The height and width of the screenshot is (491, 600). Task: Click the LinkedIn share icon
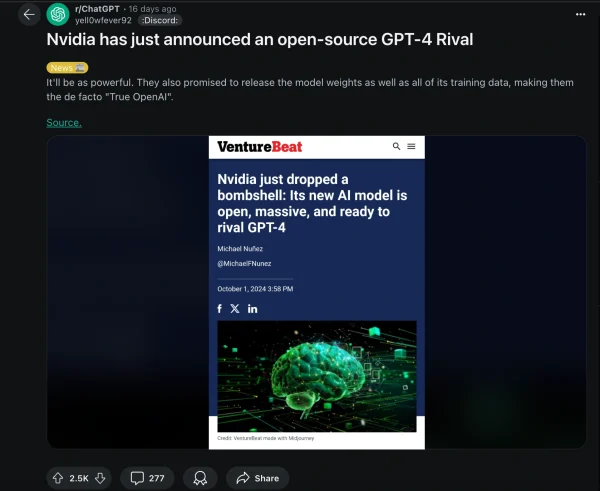coord(253,309)
